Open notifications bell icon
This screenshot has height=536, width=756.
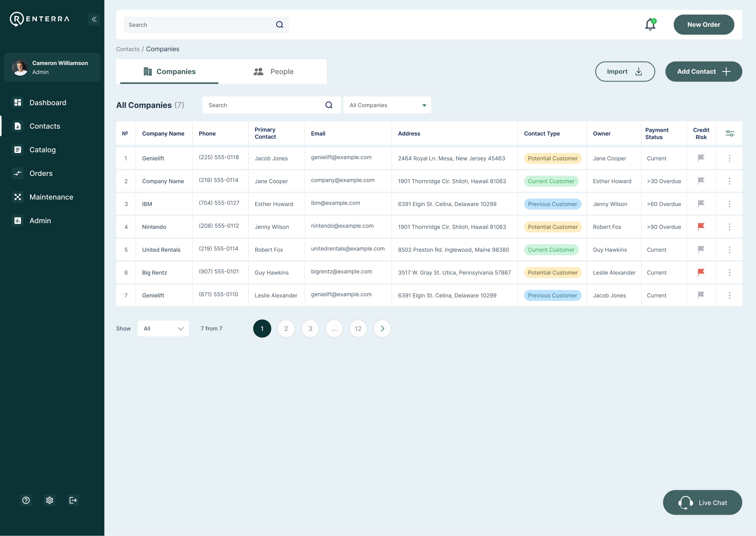pyautogui.click(x=650, y=24)
